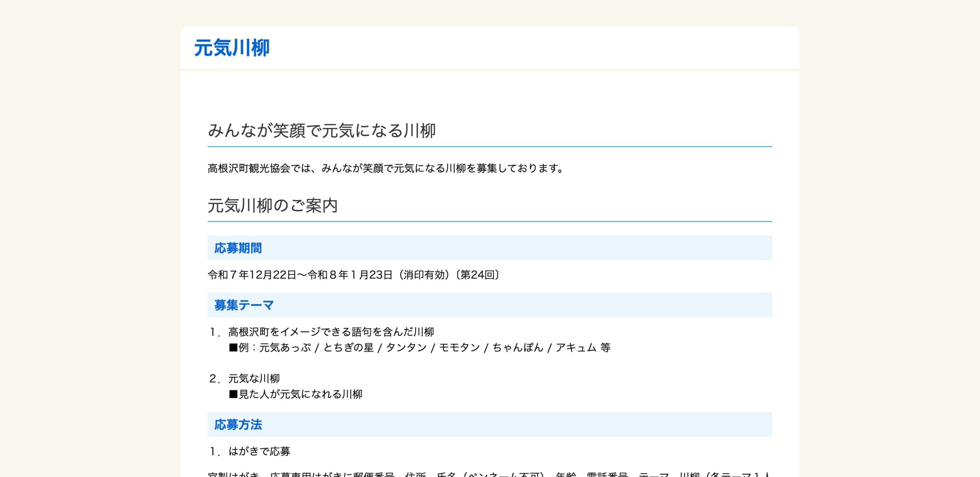Click the intro sentence about 高根沢町観光協会
This screenshot has height=477, width=980.
385,168
